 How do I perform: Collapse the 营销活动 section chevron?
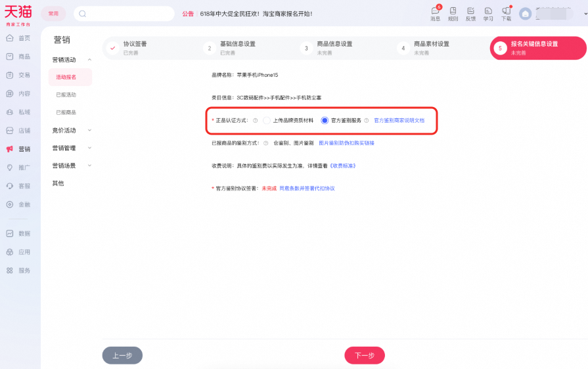[89, 60]
